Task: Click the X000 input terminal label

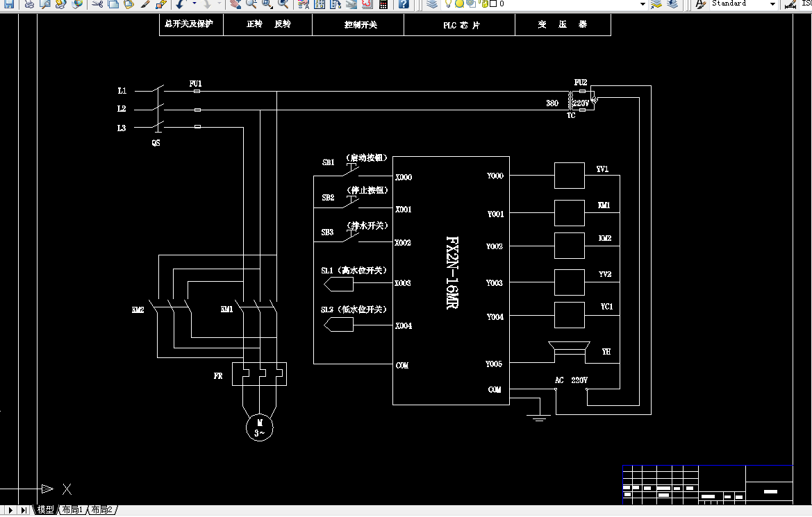Action: point(404,177)
